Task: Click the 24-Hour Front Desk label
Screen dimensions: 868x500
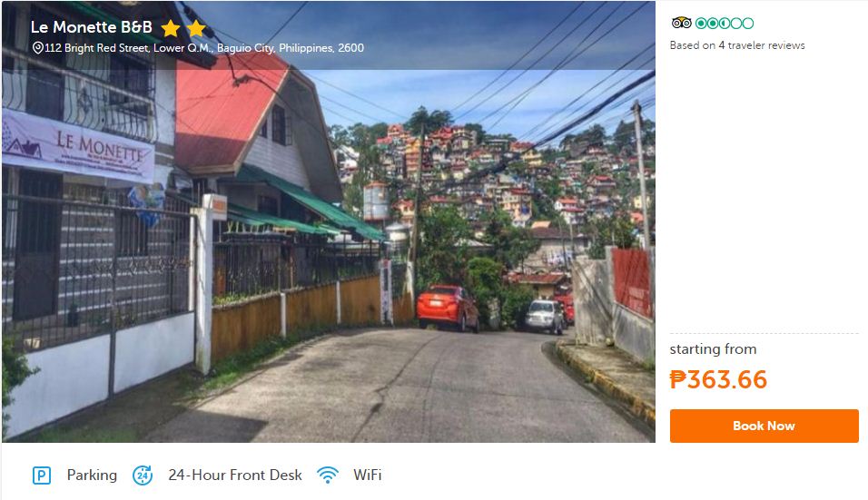Action: click(x=235, y=475)
